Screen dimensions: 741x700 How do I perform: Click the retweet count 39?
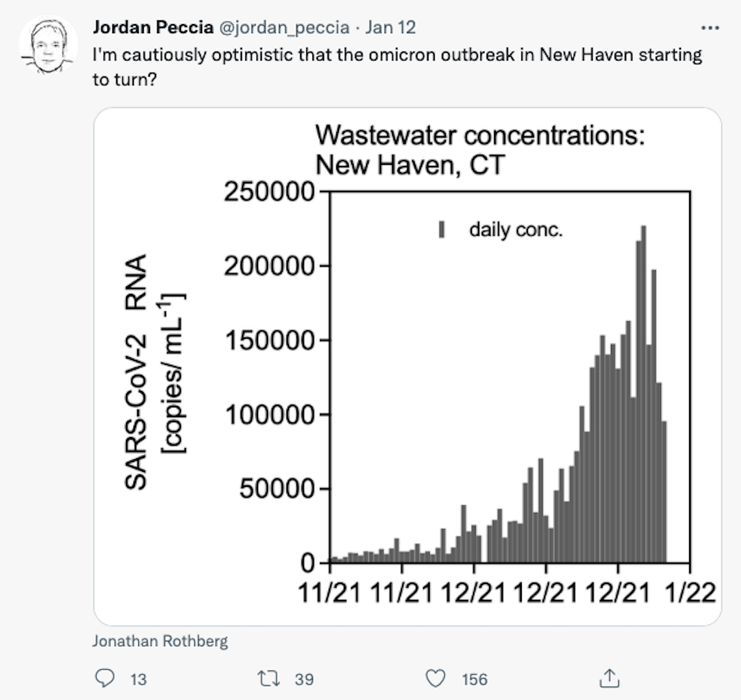[304, 679]
